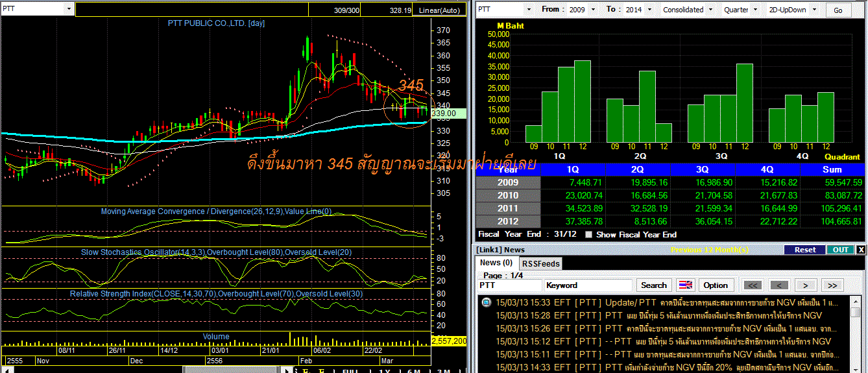Click the Go button
This screenshot has width=868, height=373.
(838, 10)
